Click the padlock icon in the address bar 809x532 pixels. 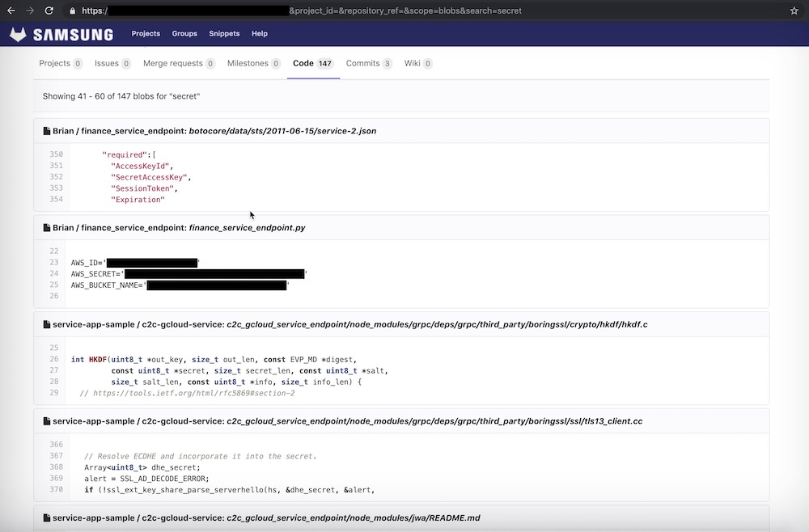[x=72, y=11]
